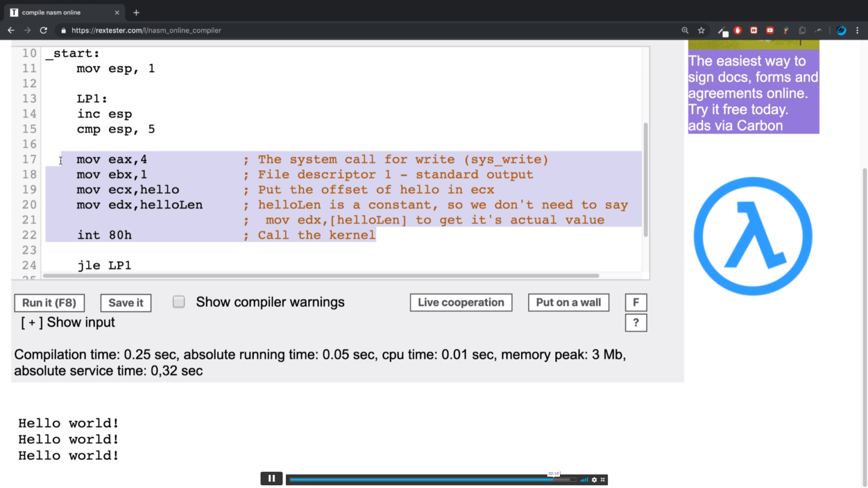Open the red stop-hand adblock extension
This screenshot has width=868, height=488.
737,30
